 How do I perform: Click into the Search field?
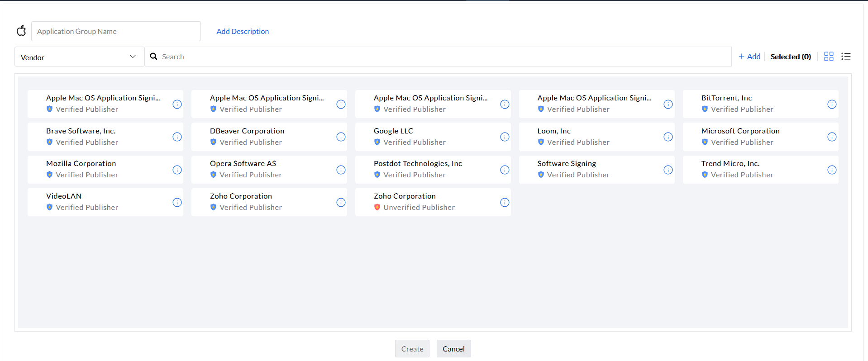pos(444,57)
